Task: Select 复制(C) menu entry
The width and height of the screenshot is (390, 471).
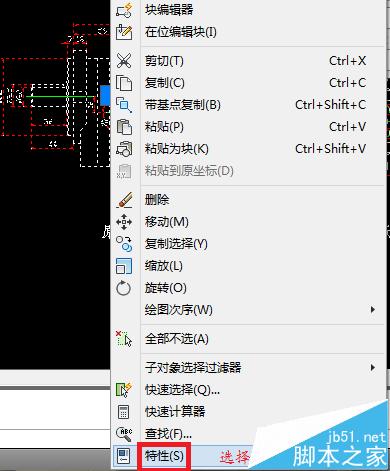Action: [x=164, y=83]
